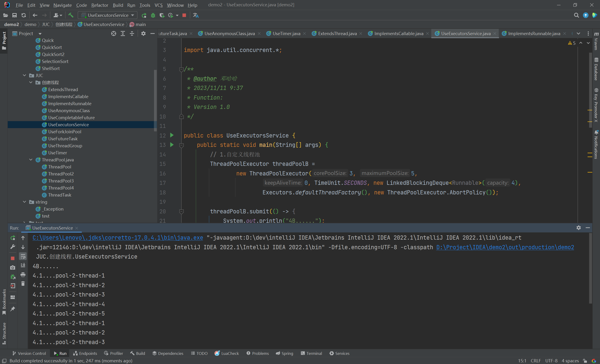Collapse the string folder
The width and height of the screenshot is (600, 364).
click(x=24, y=202)
